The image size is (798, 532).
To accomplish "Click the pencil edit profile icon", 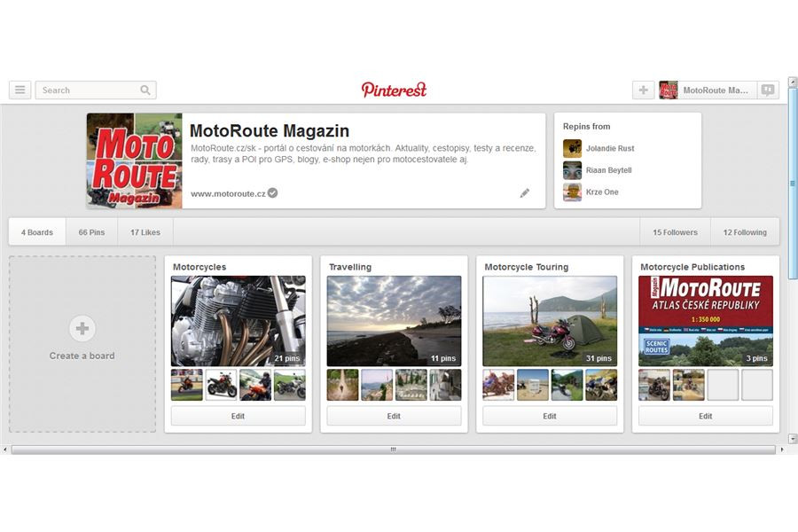I will 525,192.
